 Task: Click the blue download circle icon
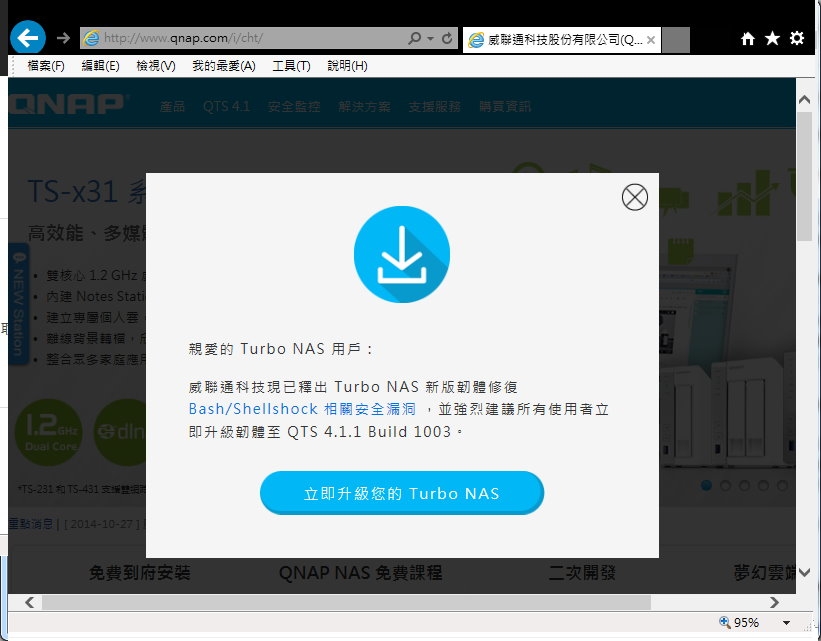click(402, 254)
